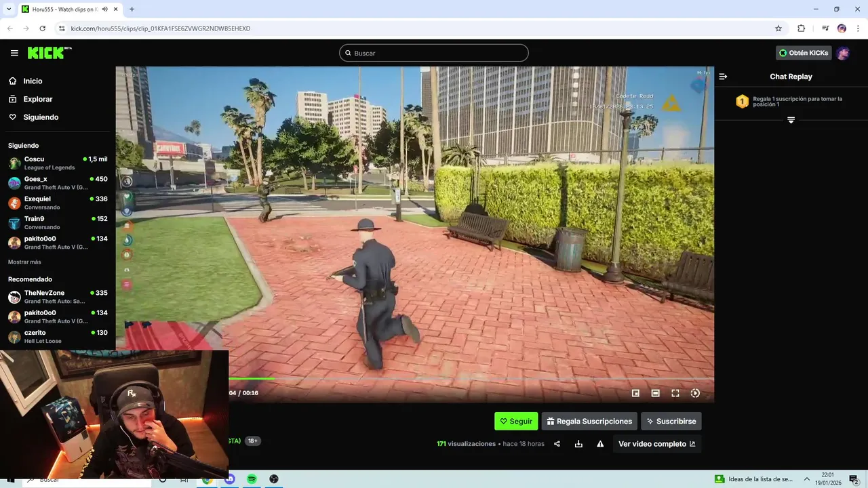Share the clip
868x488 pixels.
(x=557, y=444)
